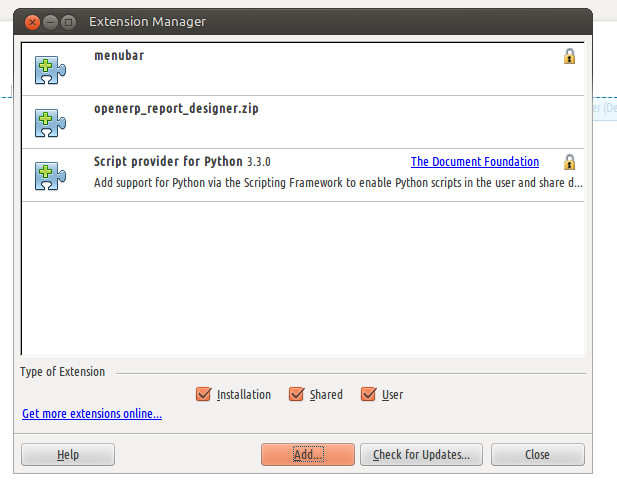
Task: Toggle the Shared extension type checkbox
Action: click(x=296, y=394)
